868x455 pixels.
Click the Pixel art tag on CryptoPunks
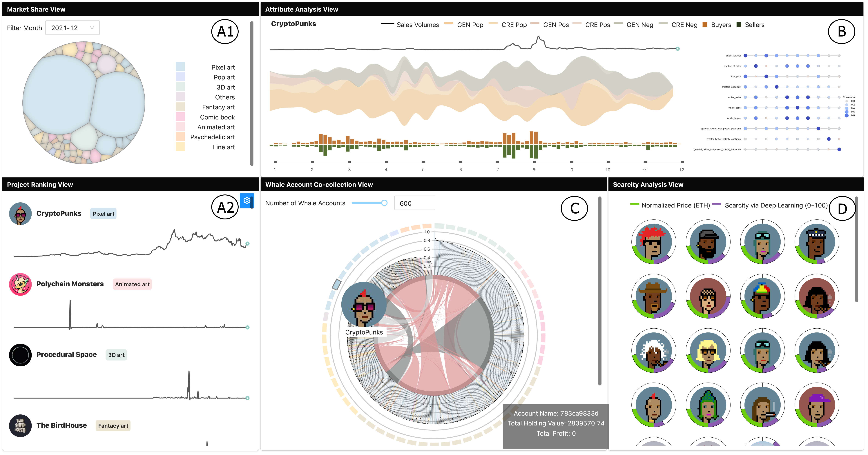104,214
